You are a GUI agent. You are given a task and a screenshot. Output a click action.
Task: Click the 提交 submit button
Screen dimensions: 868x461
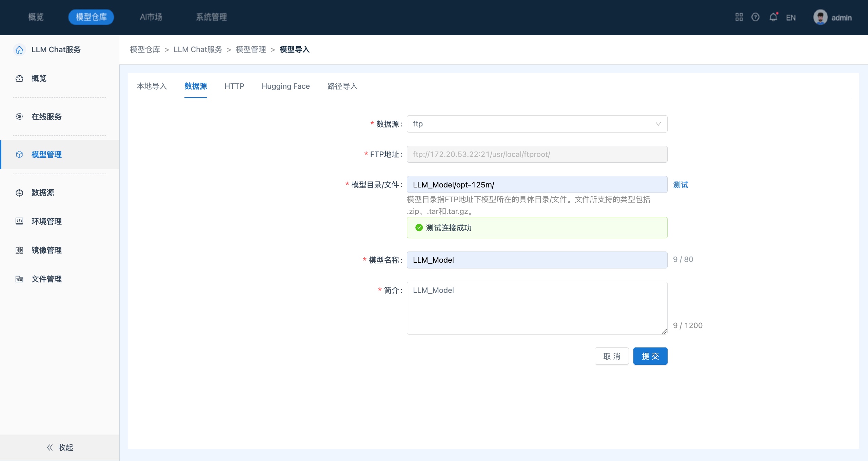pos(650,356)
